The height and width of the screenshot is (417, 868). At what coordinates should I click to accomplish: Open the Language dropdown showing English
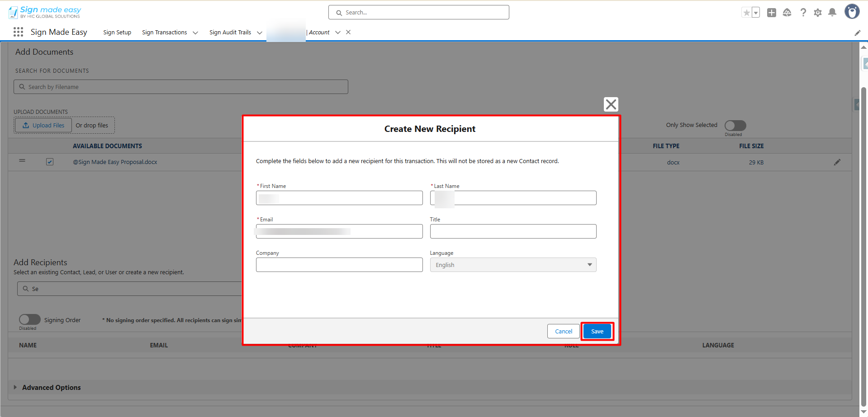(x=513, y=265)
